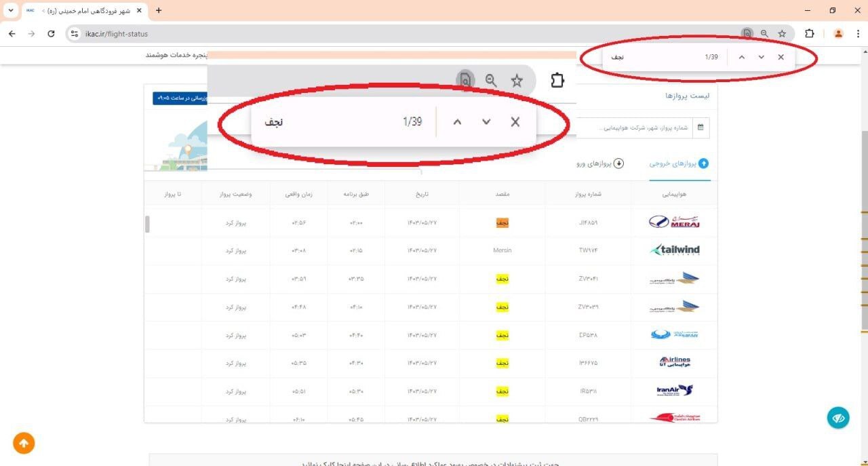Click inside the flight number search field

coord(644,128)
